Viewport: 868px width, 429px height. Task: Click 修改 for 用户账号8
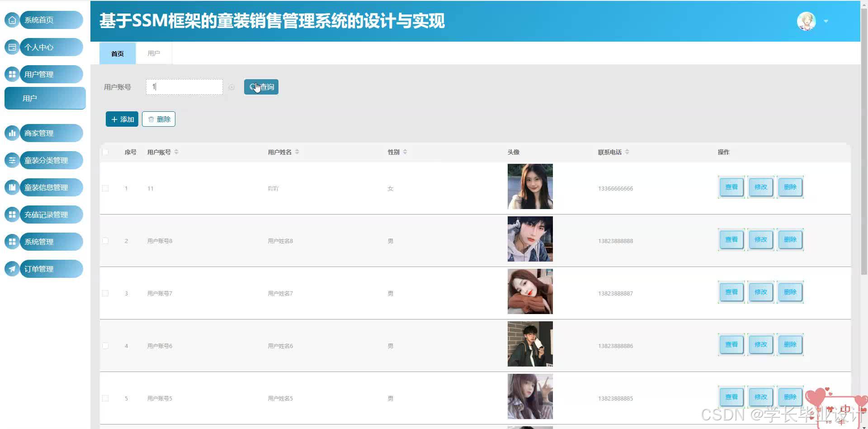pos(761,239)
